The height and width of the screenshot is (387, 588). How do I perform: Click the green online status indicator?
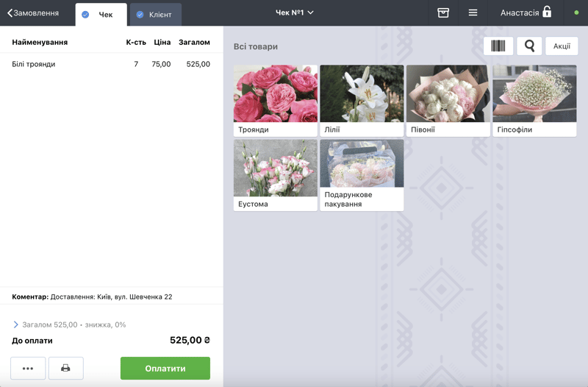(576, 13)
